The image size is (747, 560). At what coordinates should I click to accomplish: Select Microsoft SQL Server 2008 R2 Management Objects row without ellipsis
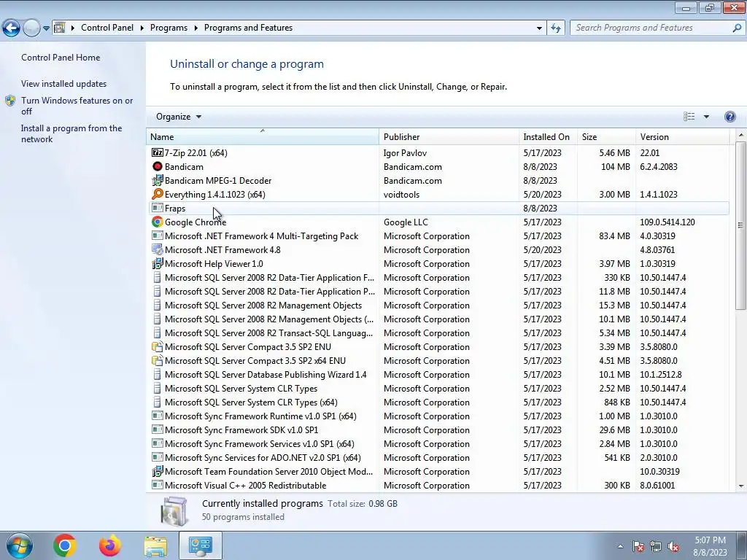(438, 306)
